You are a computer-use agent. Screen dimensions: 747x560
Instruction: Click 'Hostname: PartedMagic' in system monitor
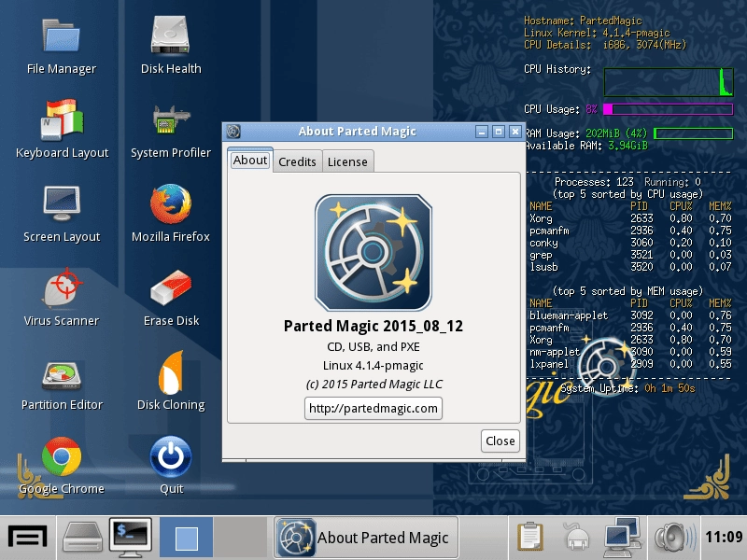pyautogui.click(x=583, y=21)
